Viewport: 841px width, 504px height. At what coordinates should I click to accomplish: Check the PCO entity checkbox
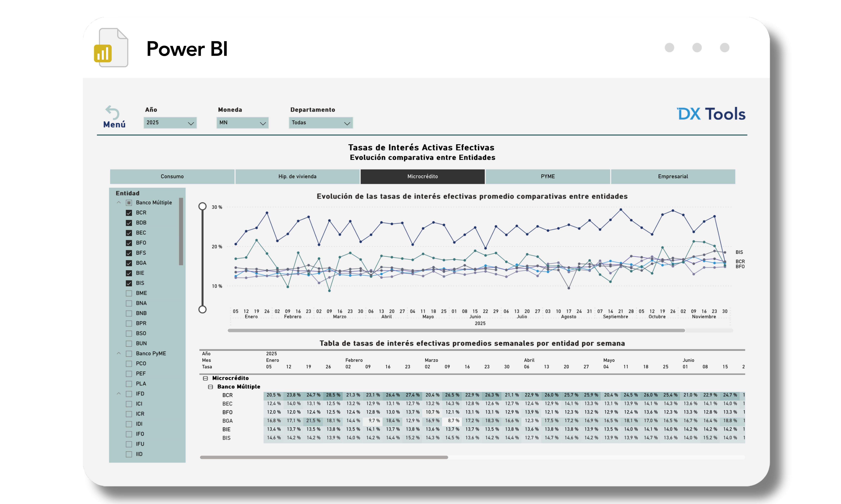(129, 364)
